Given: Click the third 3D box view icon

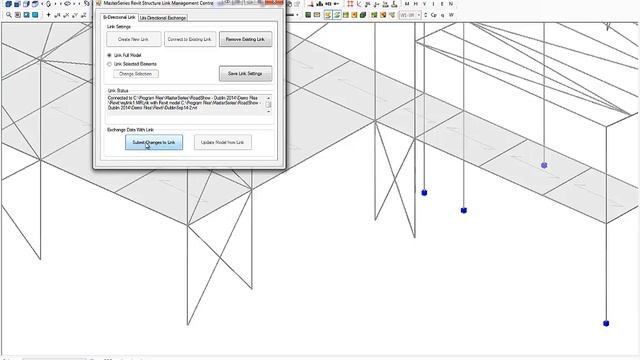Looking at the screenshot, I should click(x=26, y=4).
